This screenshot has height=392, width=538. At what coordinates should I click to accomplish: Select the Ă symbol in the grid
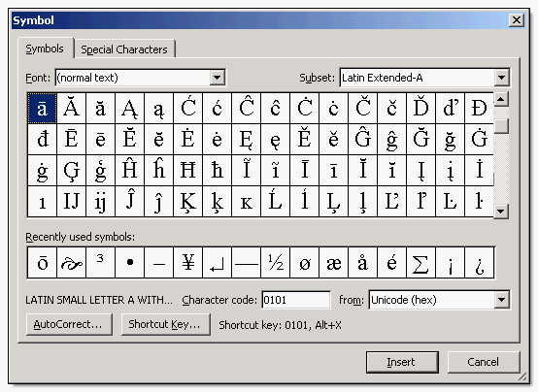tap(71, 108)
